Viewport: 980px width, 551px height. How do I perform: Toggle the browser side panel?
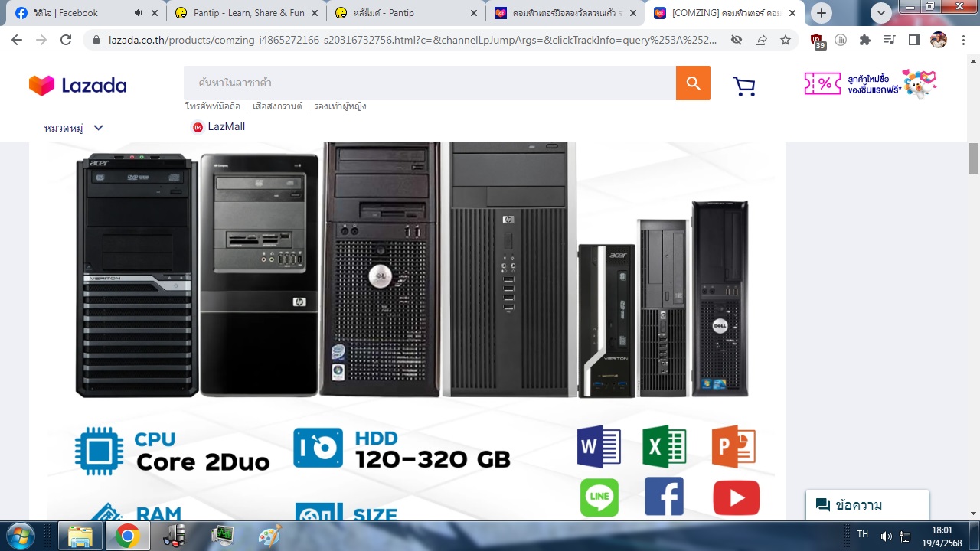(913, 40)
